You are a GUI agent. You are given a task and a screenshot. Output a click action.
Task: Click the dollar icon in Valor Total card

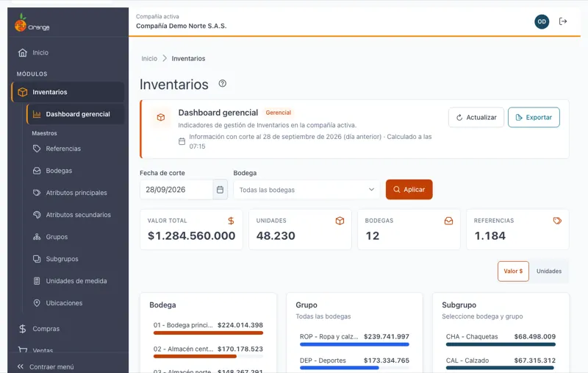231,221
